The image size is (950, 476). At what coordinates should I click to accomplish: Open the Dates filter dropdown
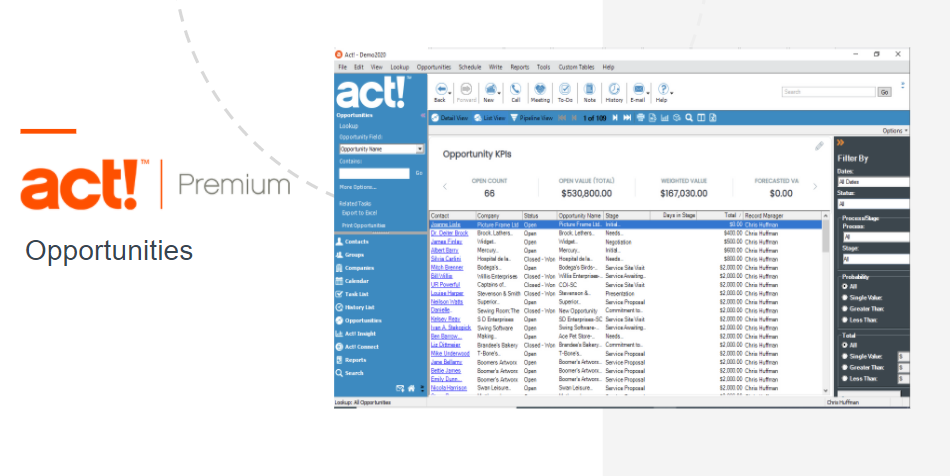(x=873, y=182)
